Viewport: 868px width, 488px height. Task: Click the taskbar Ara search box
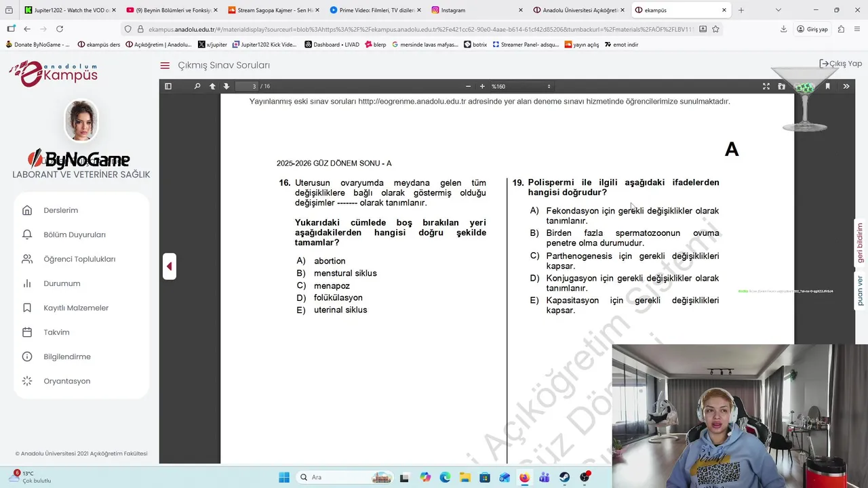(344, 477)
